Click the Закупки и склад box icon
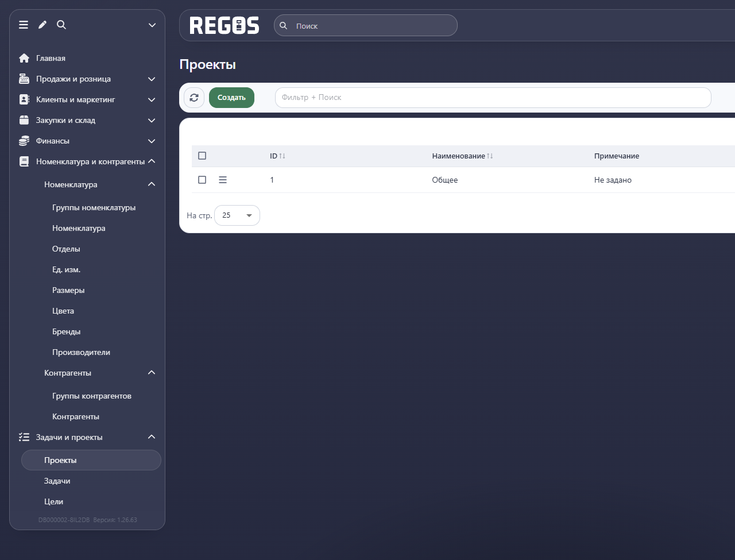The image size is (735, 560). pos(24,120)
